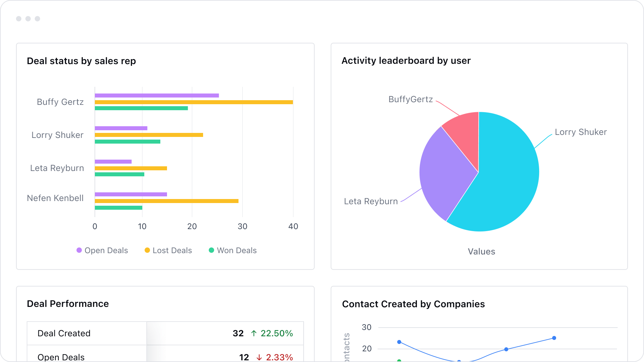Click Buffy Gertz's purple Open Deals bar

point(157,96)
